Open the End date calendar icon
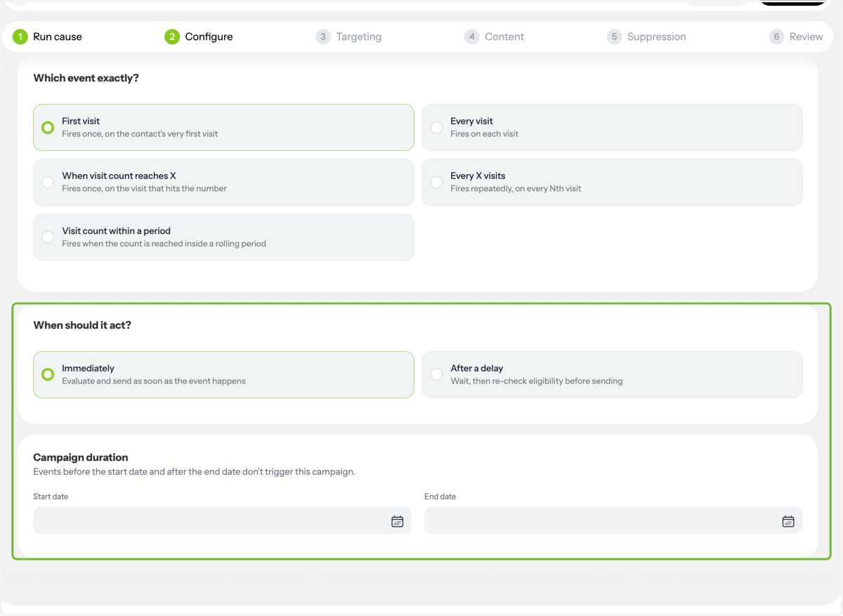This screenshot has height=616, width=843. (788, 521)
